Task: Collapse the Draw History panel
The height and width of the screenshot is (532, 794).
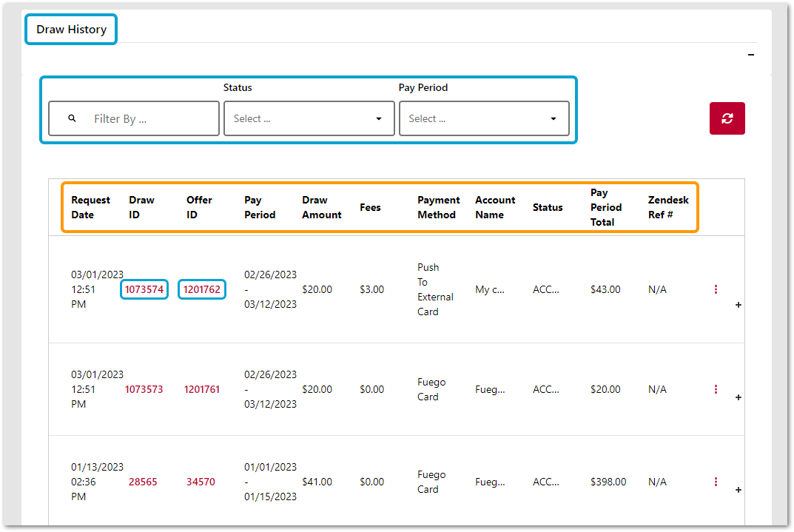Action: point(751,55)
